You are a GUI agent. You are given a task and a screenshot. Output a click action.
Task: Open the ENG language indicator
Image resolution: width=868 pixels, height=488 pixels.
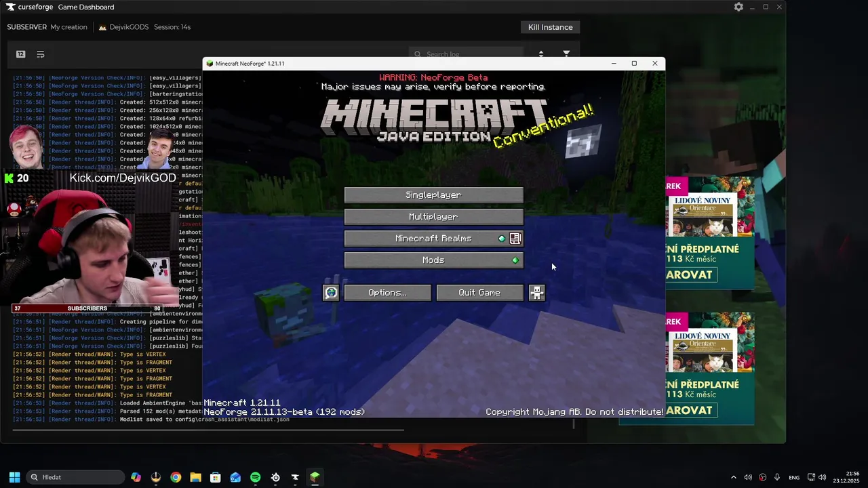pyautogui.click(x=794, y=477)
